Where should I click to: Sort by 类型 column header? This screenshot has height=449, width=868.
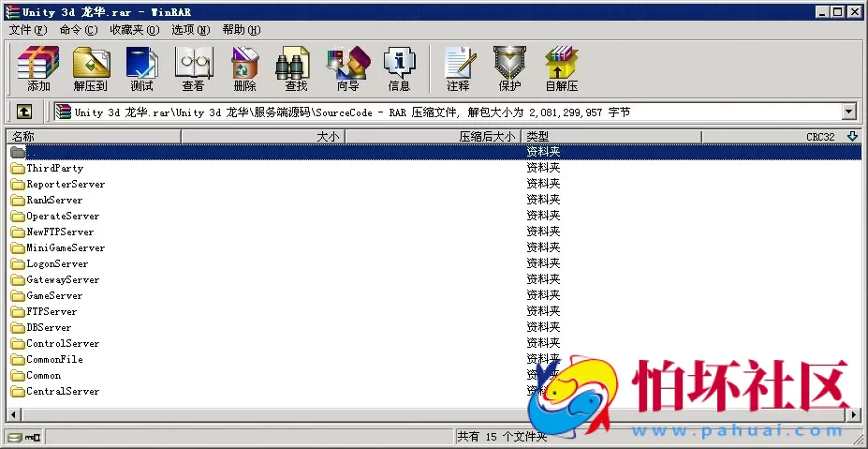click(x=611, y=136)
